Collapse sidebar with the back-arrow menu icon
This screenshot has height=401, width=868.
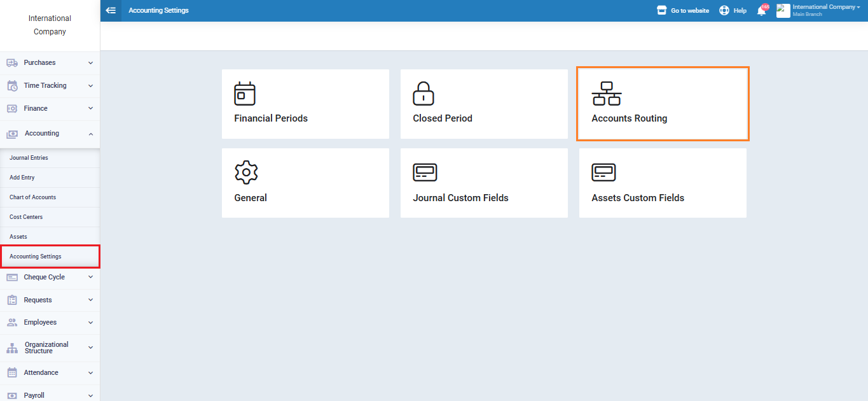(111, 10)
